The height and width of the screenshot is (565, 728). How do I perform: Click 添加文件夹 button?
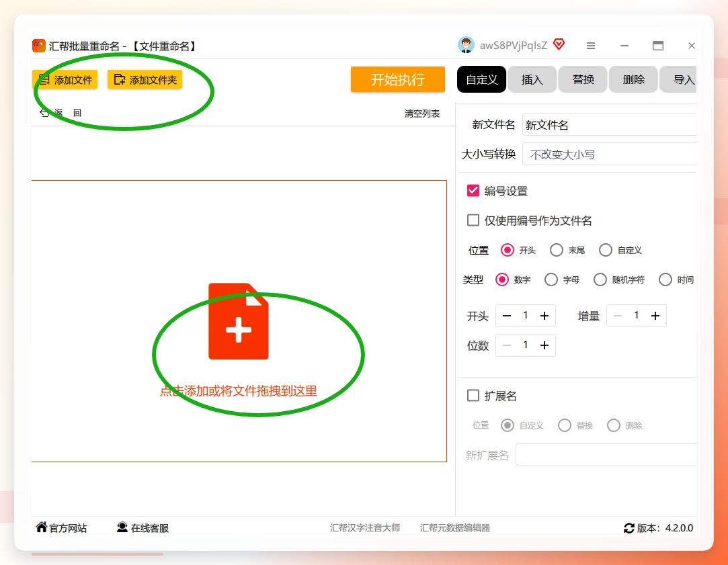click(x=145, y=80)
